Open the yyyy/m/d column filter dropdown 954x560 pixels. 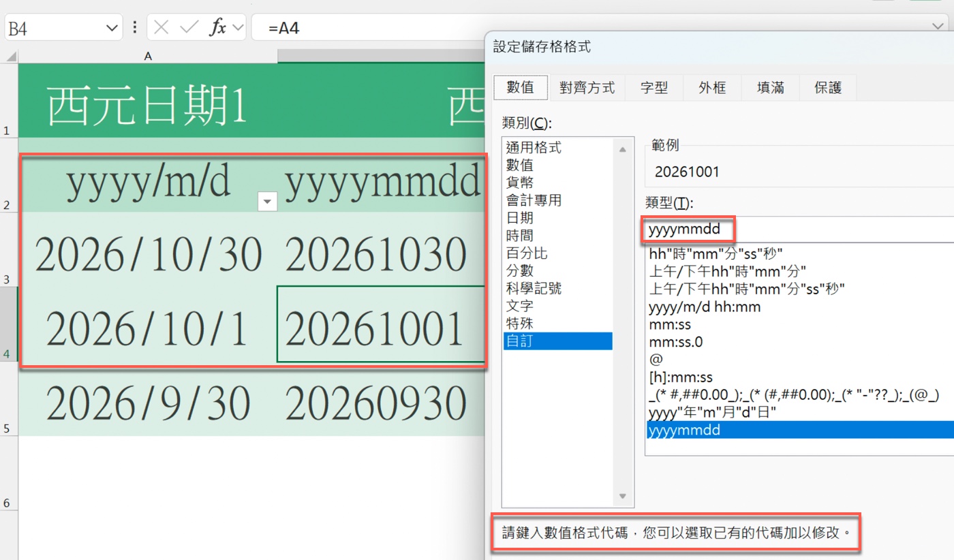[268, 201]
